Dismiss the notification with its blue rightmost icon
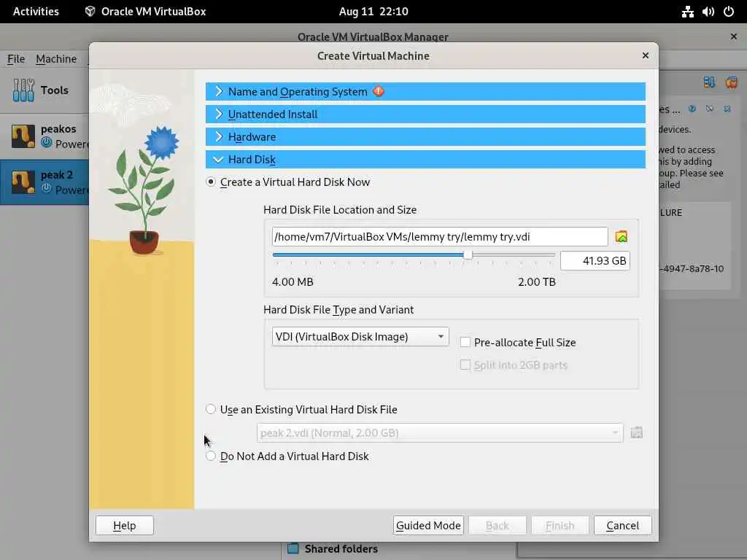This screenshot has width=747, height=560. [x=727, y=109]
